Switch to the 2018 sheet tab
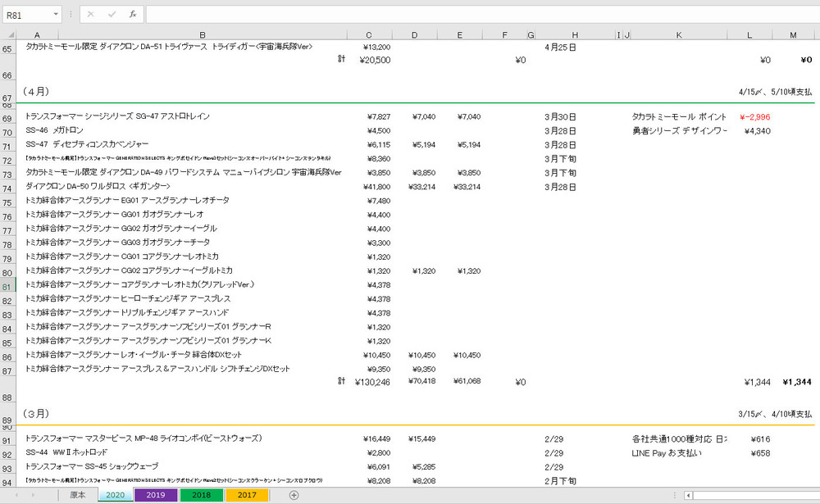 tap(201, 495)
